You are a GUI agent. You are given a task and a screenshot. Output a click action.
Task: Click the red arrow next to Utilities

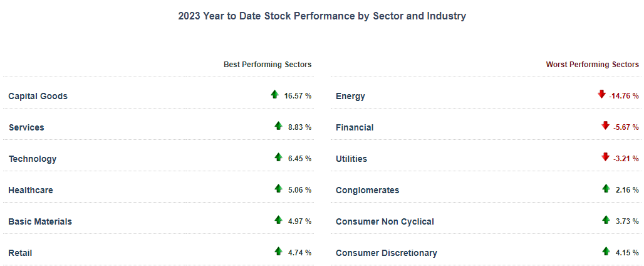tap(605, 157)
